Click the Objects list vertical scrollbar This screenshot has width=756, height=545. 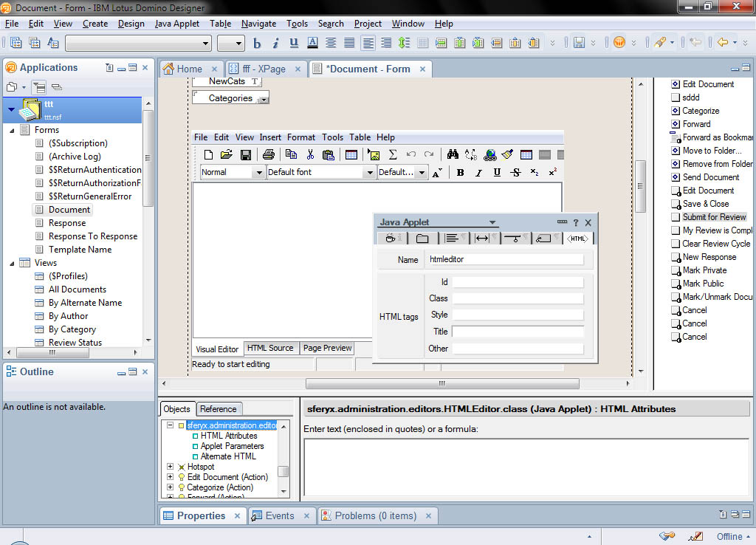(284, 470)
